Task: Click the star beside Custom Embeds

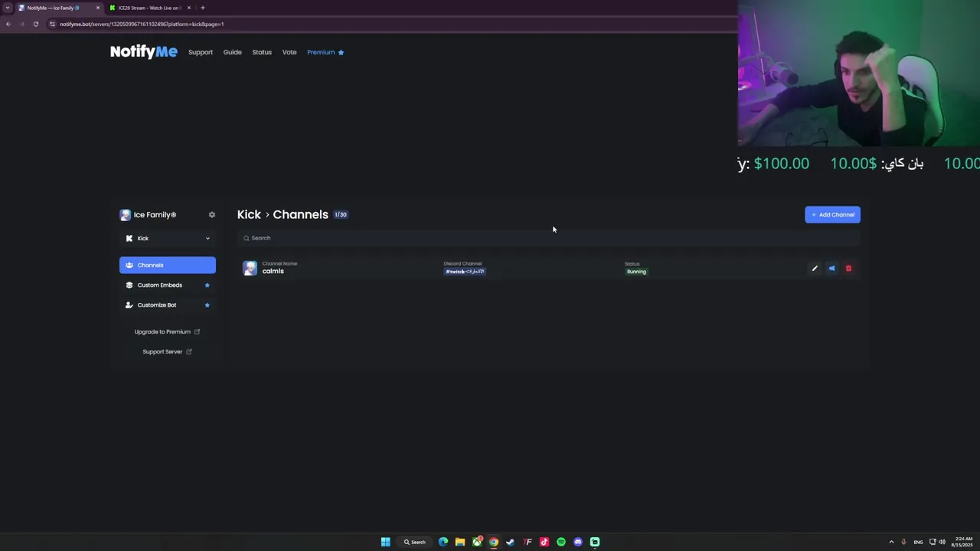Action: coord(207,285)
